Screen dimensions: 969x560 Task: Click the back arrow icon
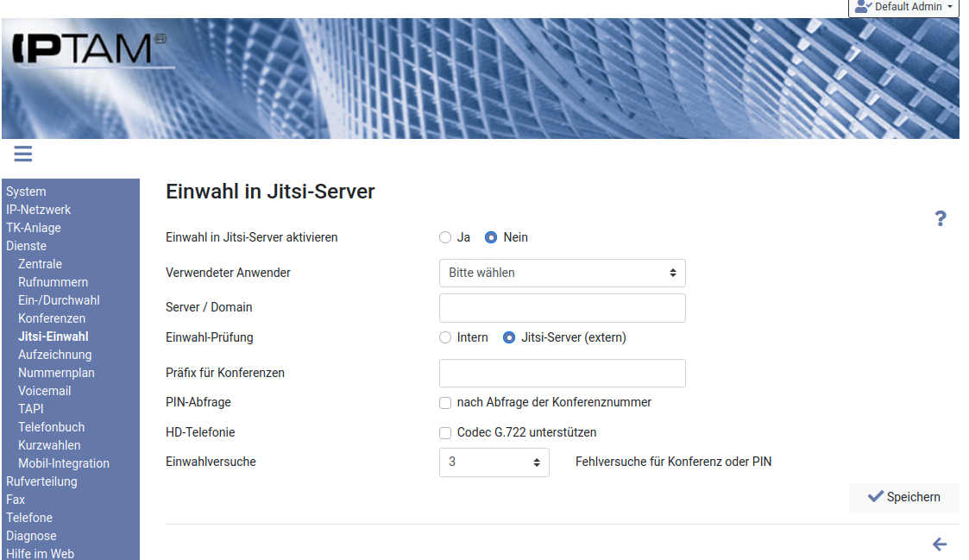(940, 544)
